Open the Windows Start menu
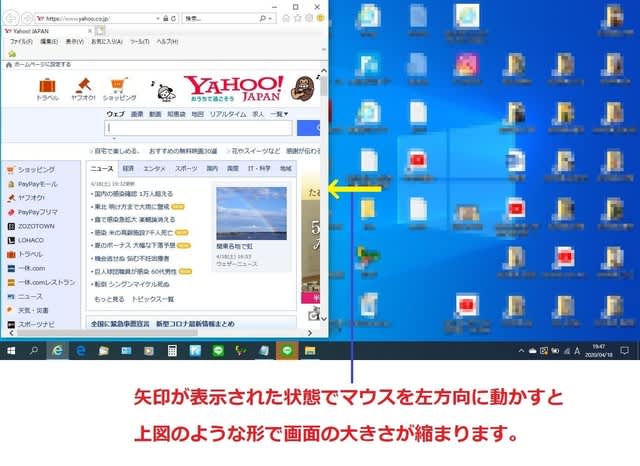The height and width of the screenshot is (466, 640). pos(12,351)
